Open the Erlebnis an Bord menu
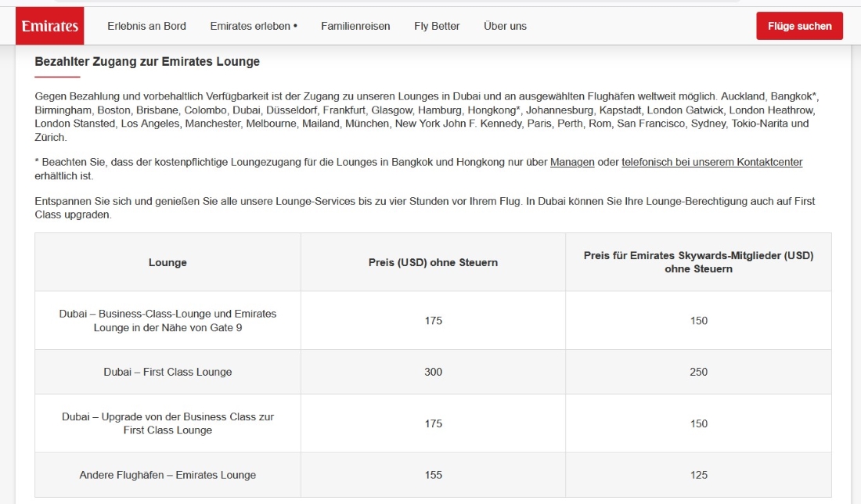 point(146,26)
